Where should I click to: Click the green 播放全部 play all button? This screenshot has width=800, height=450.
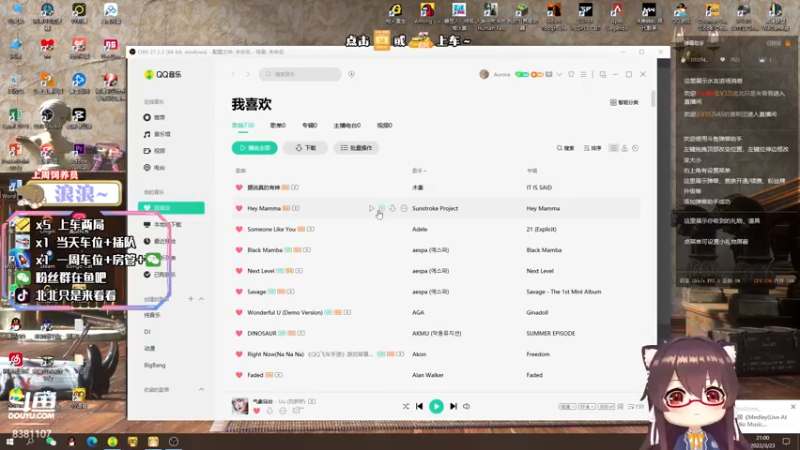[255, 148]
